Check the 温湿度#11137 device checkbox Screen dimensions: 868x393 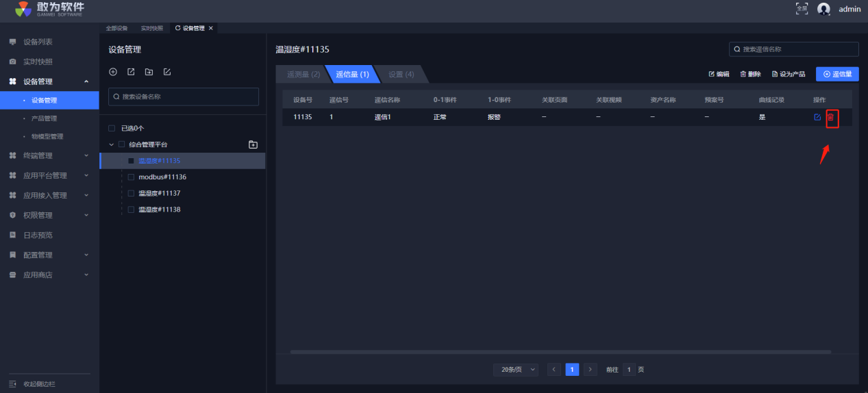(x=132, y=194)
